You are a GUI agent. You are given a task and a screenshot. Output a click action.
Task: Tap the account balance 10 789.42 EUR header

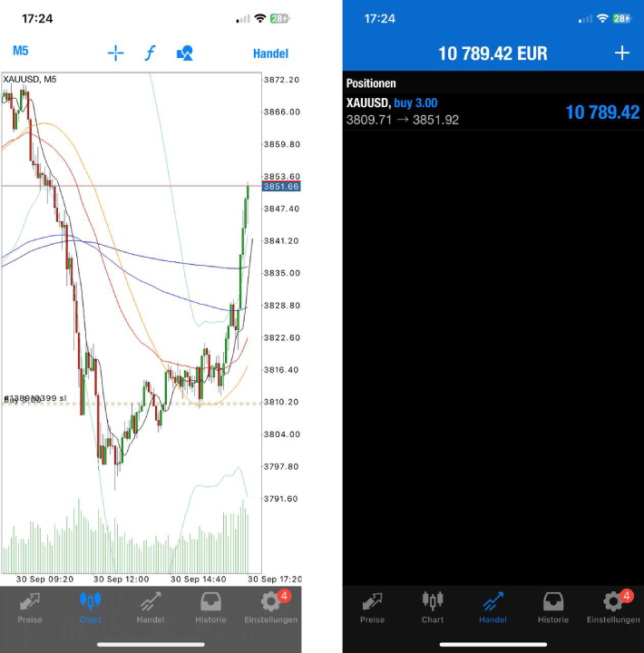click(x=493, y=54)
